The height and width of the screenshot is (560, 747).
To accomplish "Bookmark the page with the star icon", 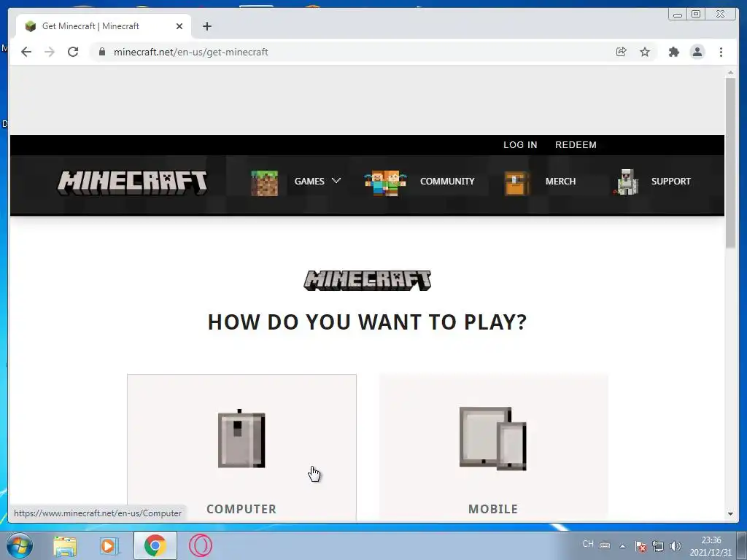I will 645,52.
